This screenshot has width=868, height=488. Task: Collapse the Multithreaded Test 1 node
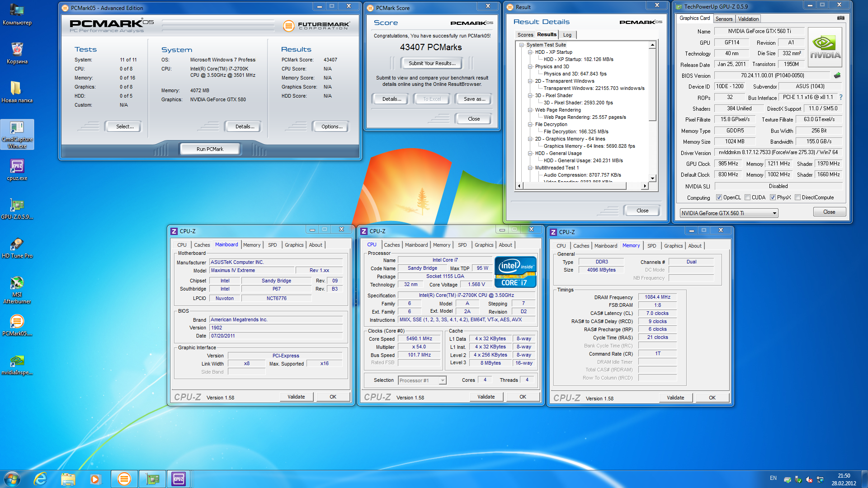530,168
